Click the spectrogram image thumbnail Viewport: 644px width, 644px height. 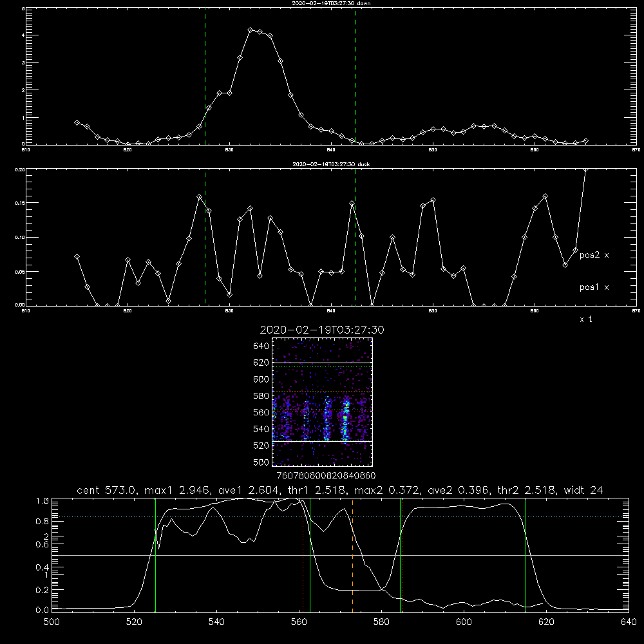[x=322, y=402]
